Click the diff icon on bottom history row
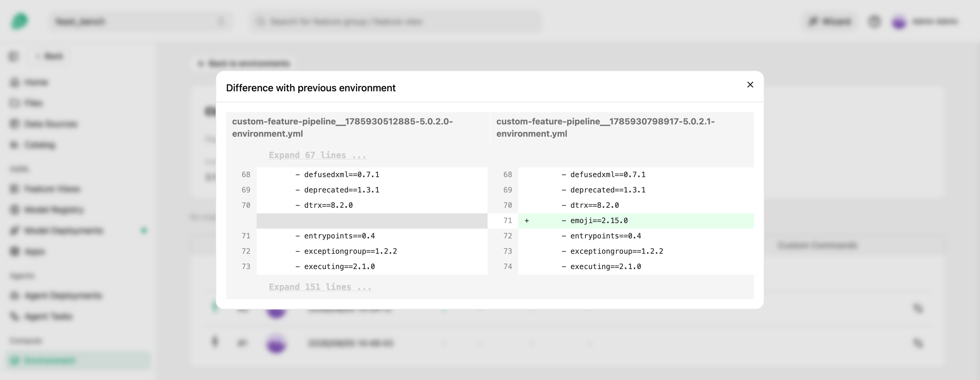This screenshot has height=380, width=980. [918, 343]
